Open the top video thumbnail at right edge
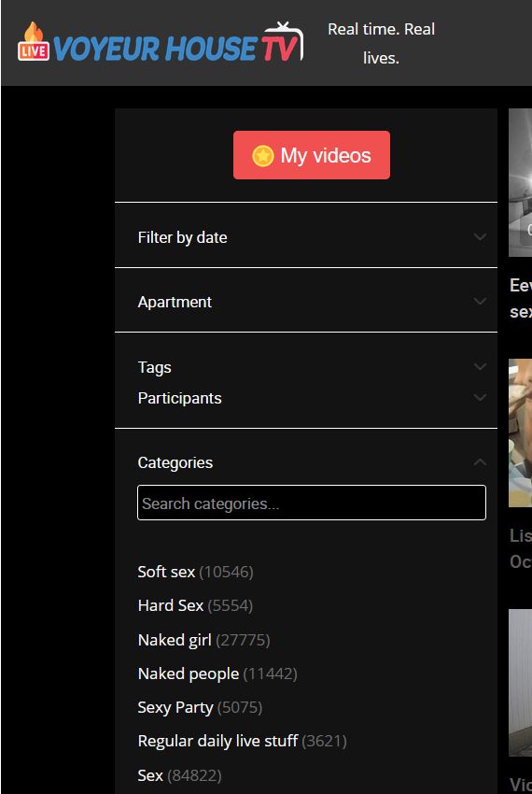The image size is (532, 794). [521, 183]
